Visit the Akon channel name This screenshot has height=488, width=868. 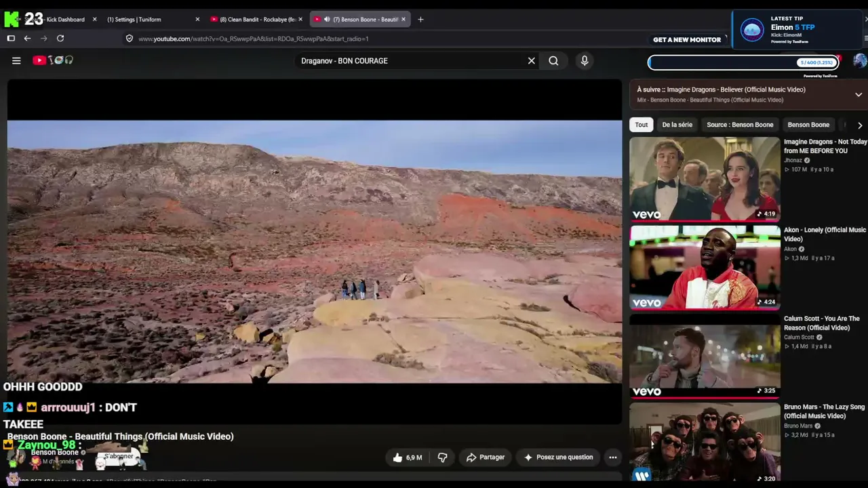[x=790, y=249]
